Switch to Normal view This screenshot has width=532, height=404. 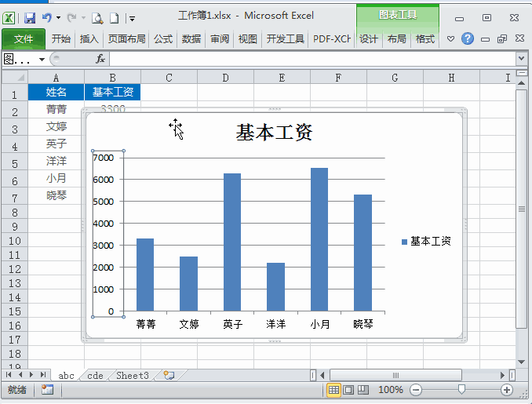(x=333, y=390)
